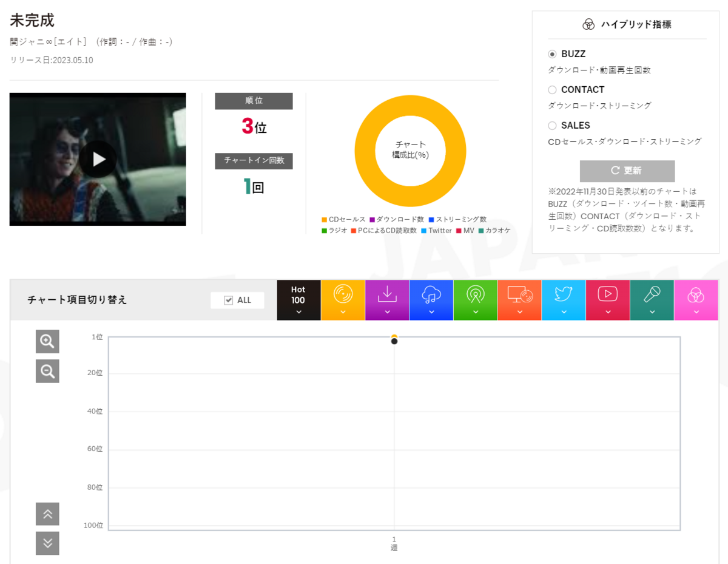Click the orange CDセールス legend swatch

coord(325,220)
